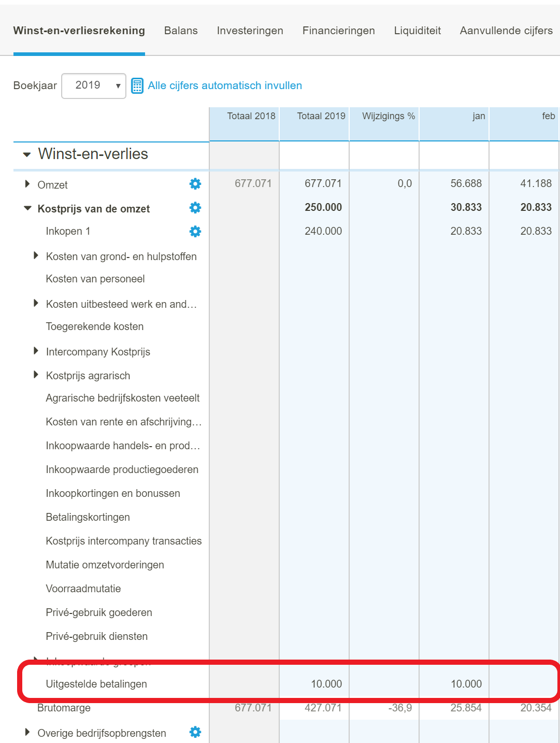This screenshot has height=743, width=560.
Task: Click the Brutomarge row label
Action: [x=64, y=708]
